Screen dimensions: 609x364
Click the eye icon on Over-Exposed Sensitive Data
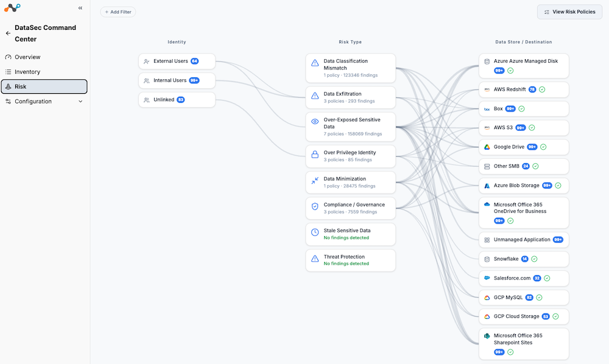(x=315, y=122)
